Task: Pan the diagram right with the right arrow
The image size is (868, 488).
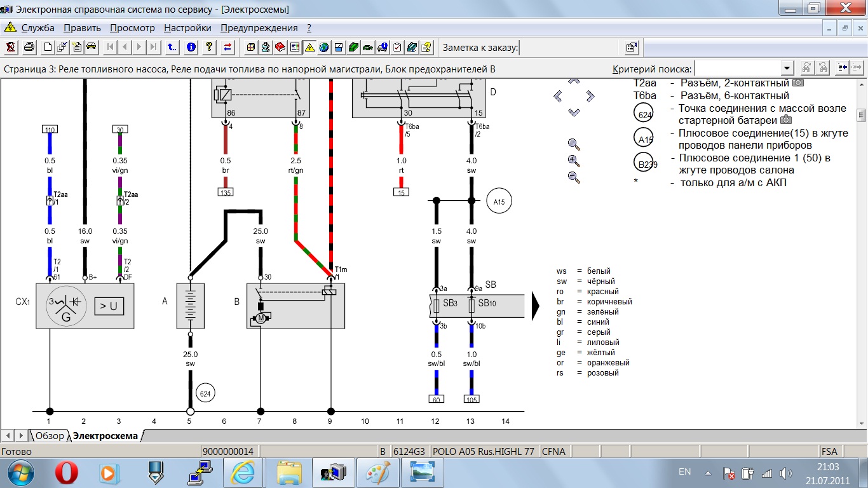Action: (590, 97)
